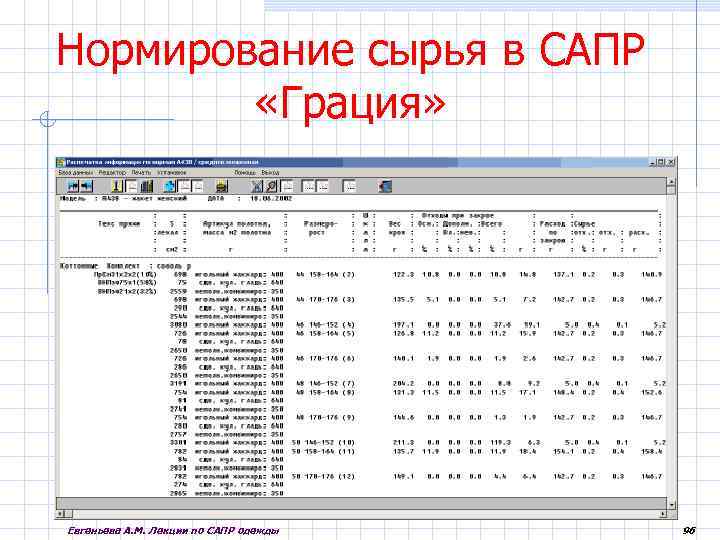Select size row '46 146-152 (4)'
This screenshot has width=720, height=540.
[x=326, y=325]
